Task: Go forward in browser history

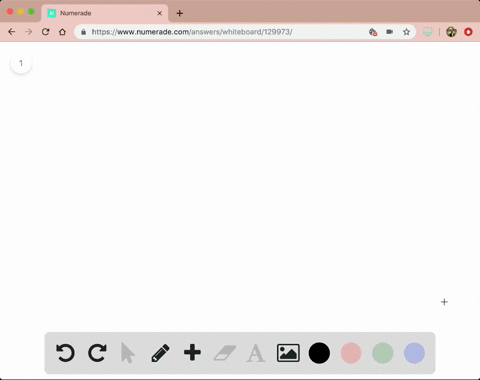Action: coord(29,32)
